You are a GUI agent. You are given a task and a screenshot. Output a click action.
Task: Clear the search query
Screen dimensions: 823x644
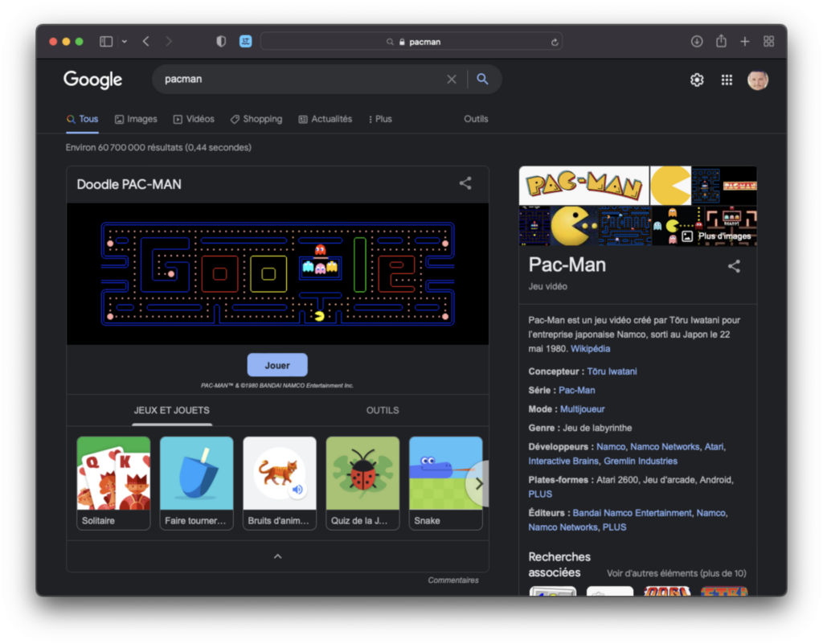coord(452,80)
